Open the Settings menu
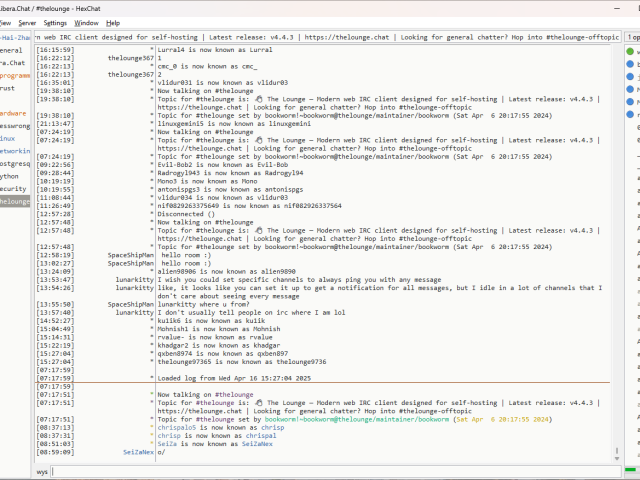This screenshot has height=480, width=640. point(56,22)
